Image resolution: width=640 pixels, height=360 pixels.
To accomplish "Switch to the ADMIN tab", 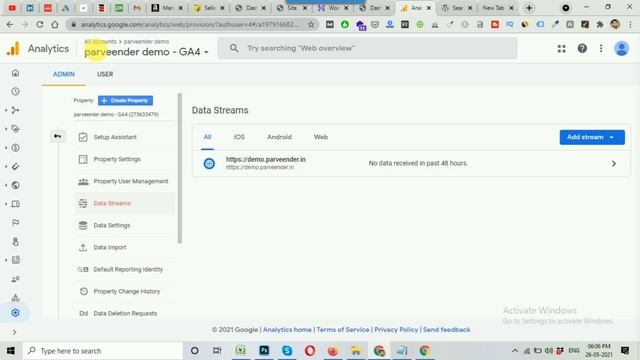I will click(64, 74).
